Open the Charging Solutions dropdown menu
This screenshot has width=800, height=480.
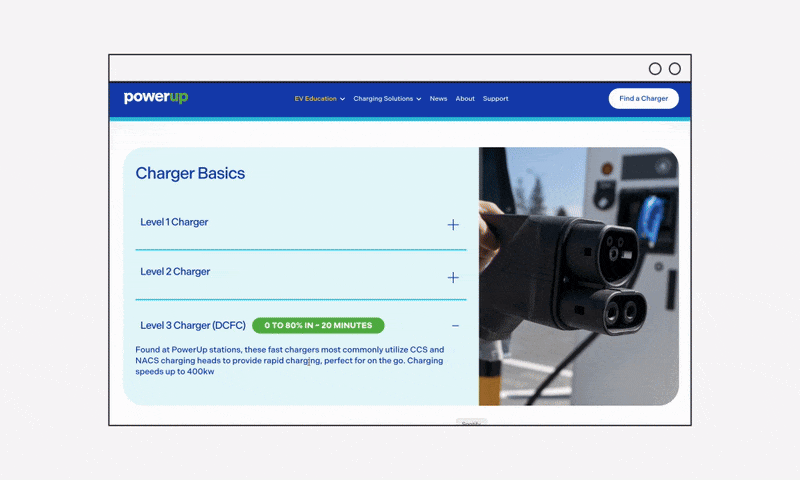coord(382,99)
